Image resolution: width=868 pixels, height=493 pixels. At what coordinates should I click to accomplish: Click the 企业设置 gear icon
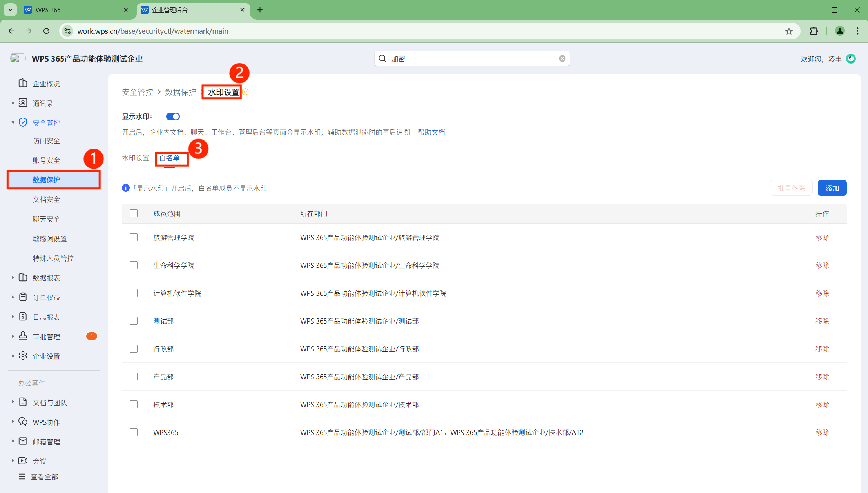point(23,356)
